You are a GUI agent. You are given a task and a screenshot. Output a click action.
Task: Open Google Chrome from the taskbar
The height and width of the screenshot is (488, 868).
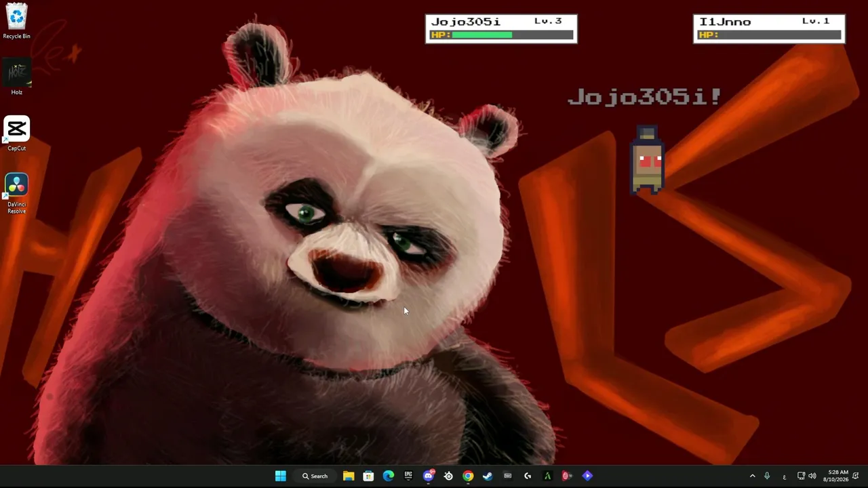[468, 476]
